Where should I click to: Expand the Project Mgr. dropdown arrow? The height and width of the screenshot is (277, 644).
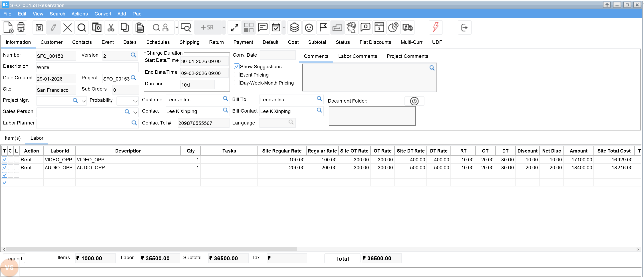(x=84, y=101)
